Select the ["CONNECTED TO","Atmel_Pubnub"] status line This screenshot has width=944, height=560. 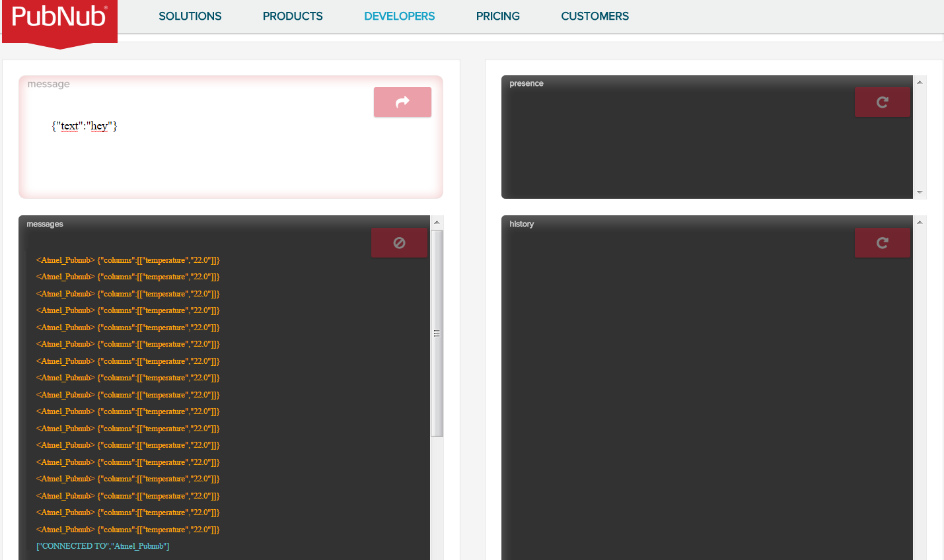coord(103,546)
